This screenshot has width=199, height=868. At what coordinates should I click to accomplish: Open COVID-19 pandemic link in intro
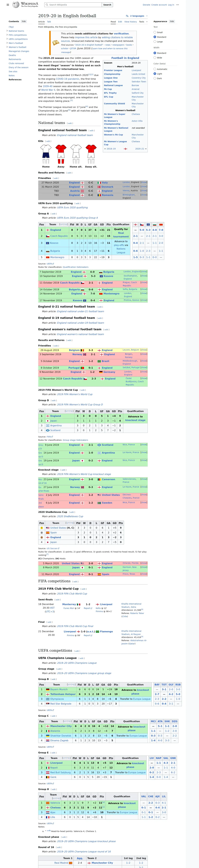click(67, 79)
